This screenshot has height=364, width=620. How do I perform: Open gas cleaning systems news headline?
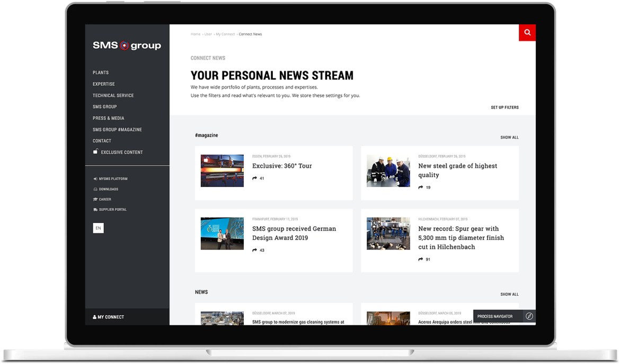point(298,322)
